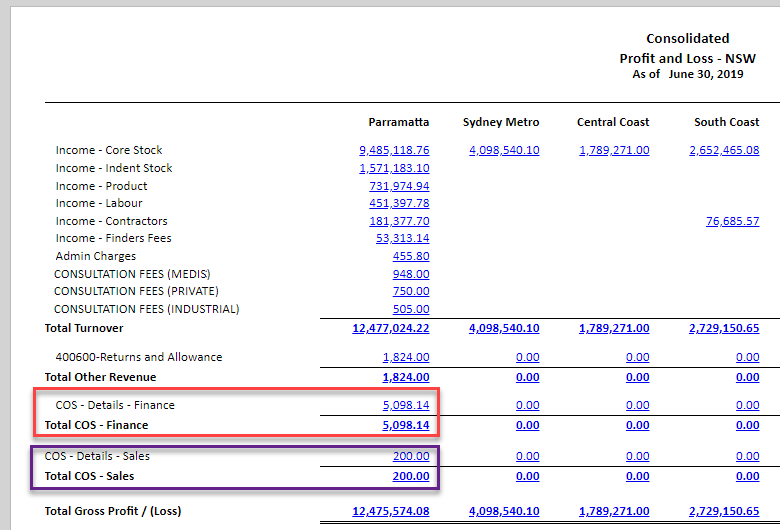This screenshot has width=780, height=530.
Task: Open Admin Charges amount 455.80
Action: [x=411, y=256]
